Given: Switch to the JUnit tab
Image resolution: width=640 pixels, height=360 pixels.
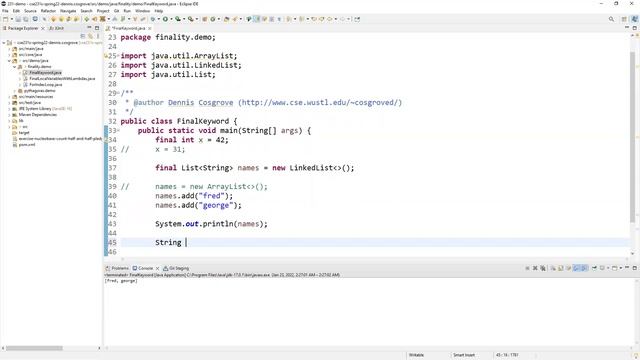Looking at the screenshot, I should (56, 28).
